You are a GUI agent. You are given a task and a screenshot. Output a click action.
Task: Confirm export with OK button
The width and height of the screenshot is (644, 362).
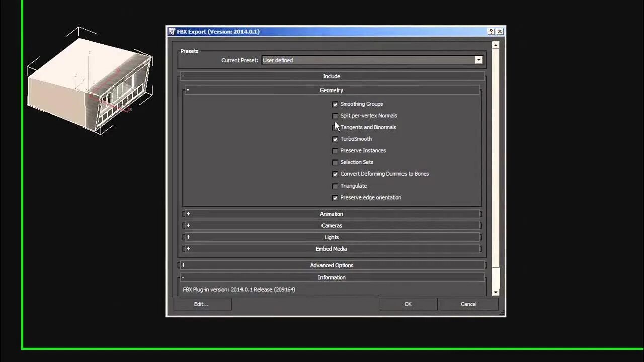click(408, 304)
